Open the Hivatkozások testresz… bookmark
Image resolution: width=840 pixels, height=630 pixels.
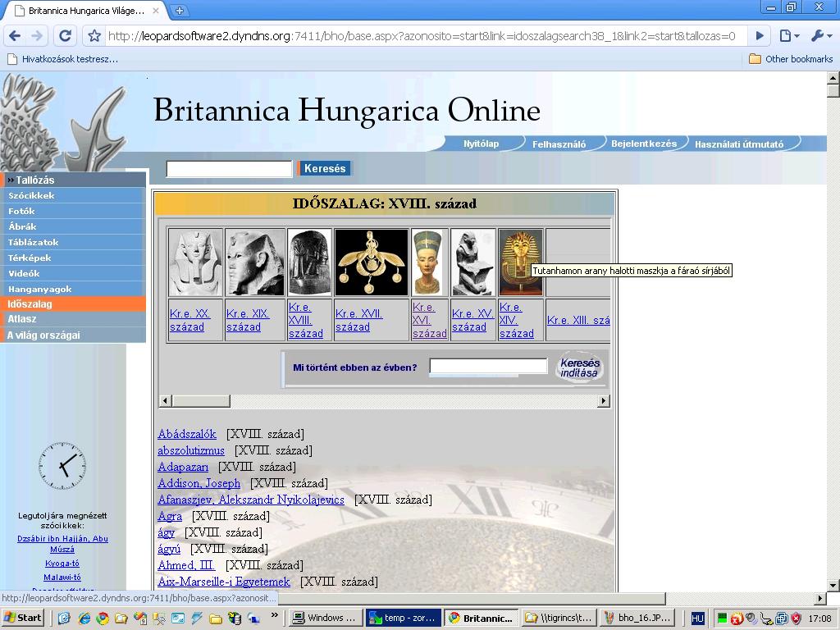point(62,59)
